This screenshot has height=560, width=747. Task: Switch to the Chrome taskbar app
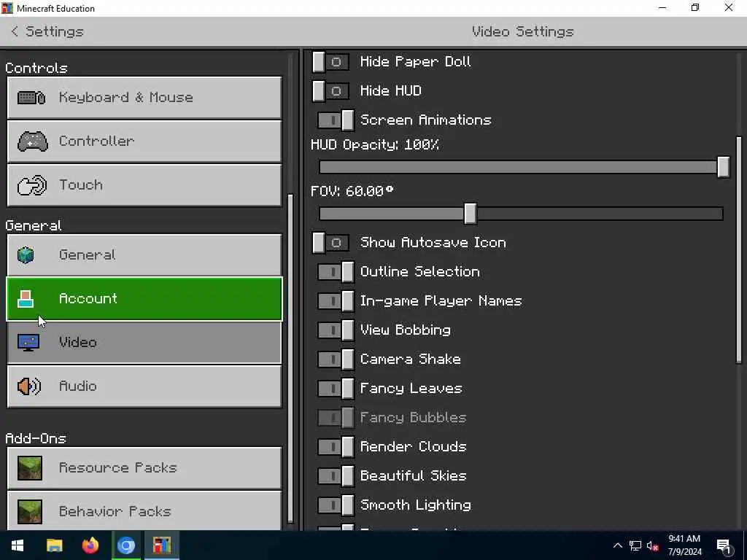(125, 545)
